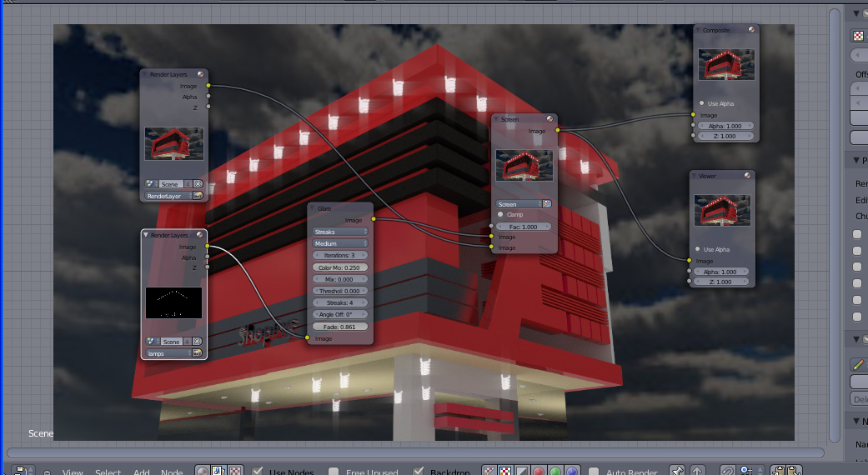Image resolution: width=868 pixels, height=475 pixels.
Task: Click the black lamps render preview thumbnail
Action: tap(173, 302)
